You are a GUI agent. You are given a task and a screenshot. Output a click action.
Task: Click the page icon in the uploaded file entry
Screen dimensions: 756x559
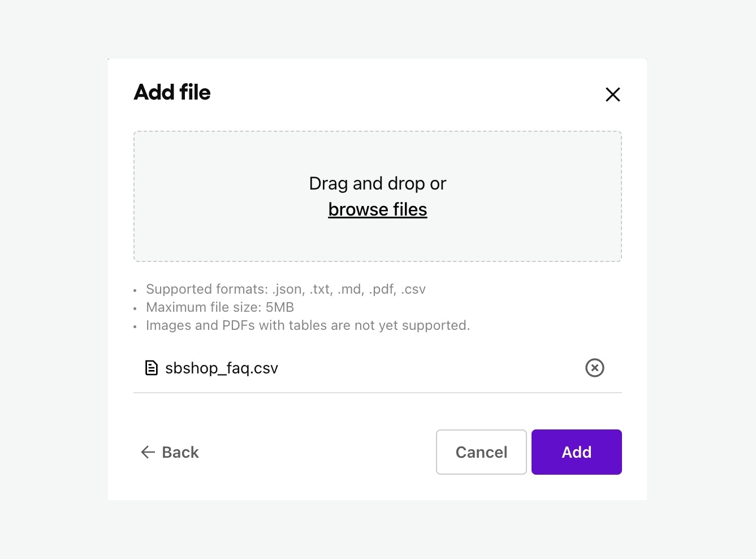click(151, 368)
